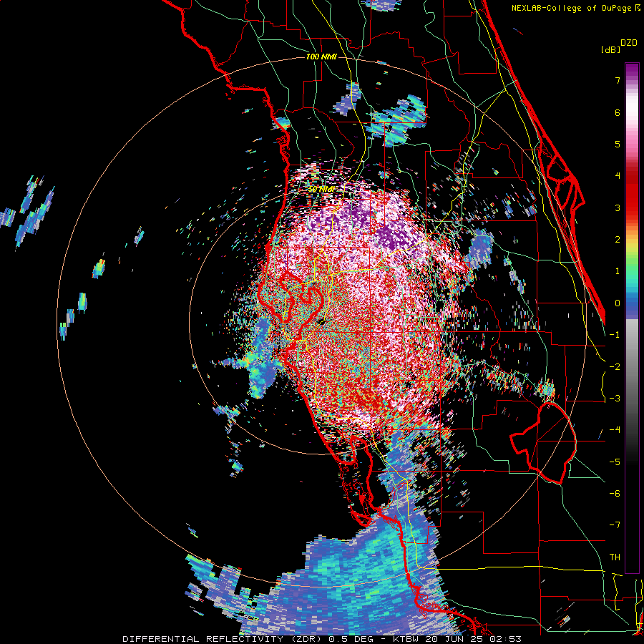Click the -4 value on color scale

click(615, 430)
